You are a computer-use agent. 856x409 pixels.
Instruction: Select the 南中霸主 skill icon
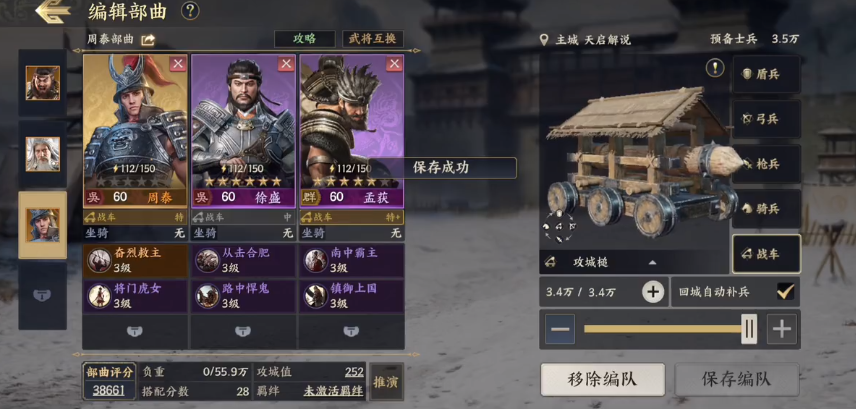pos(316,260)
